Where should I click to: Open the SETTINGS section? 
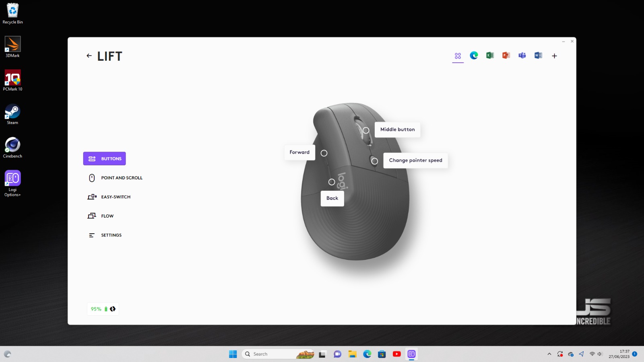point(105,235)
